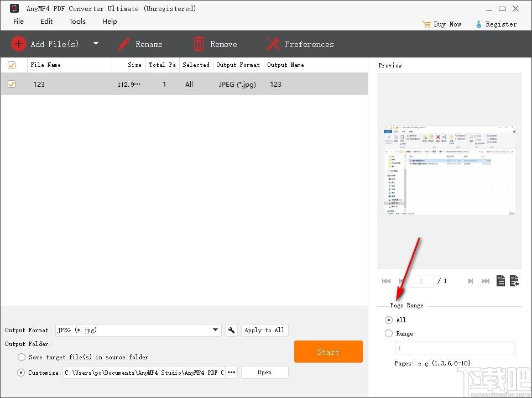The image size is (532, 398).
Task: Jump to first preview page
Action: 386,281
